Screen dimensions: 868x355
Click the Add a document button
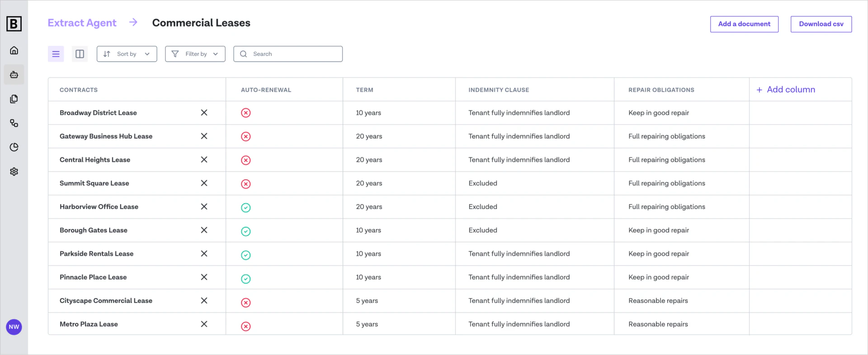coord(744,24)
